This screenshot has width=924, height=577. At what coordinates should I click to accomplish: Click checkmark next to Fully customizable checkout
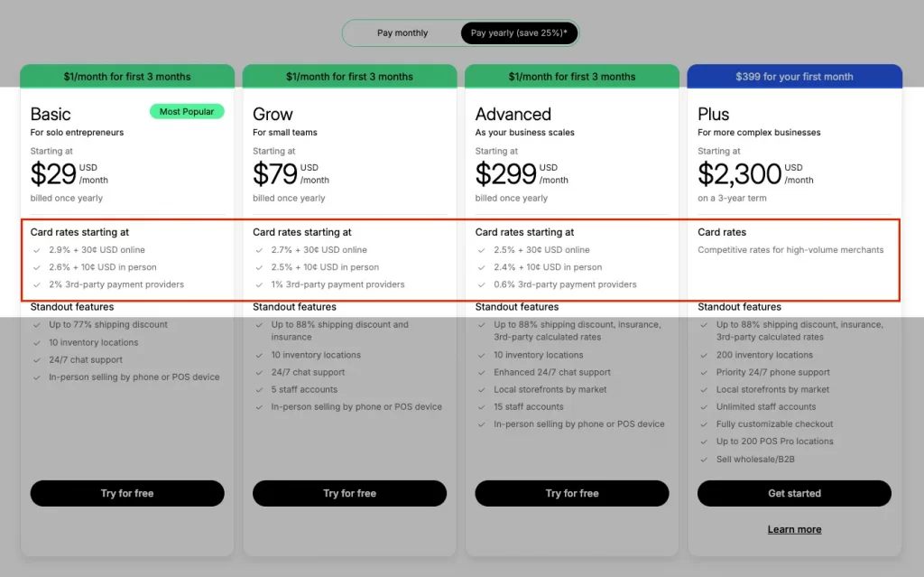coord(703,424)
